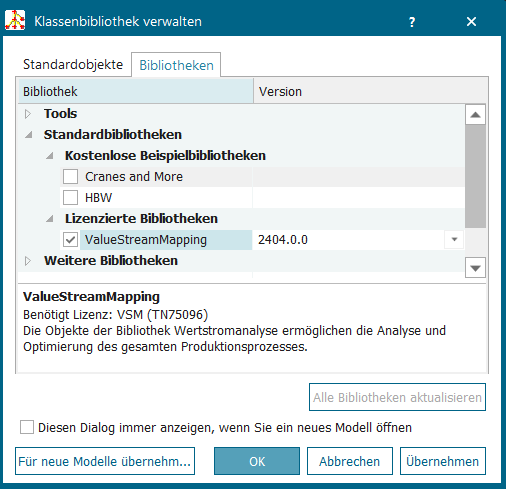Image resolution: width=506 pixels, height=489 pixels.
Task: Open the help question mark button
Action: 412,22
